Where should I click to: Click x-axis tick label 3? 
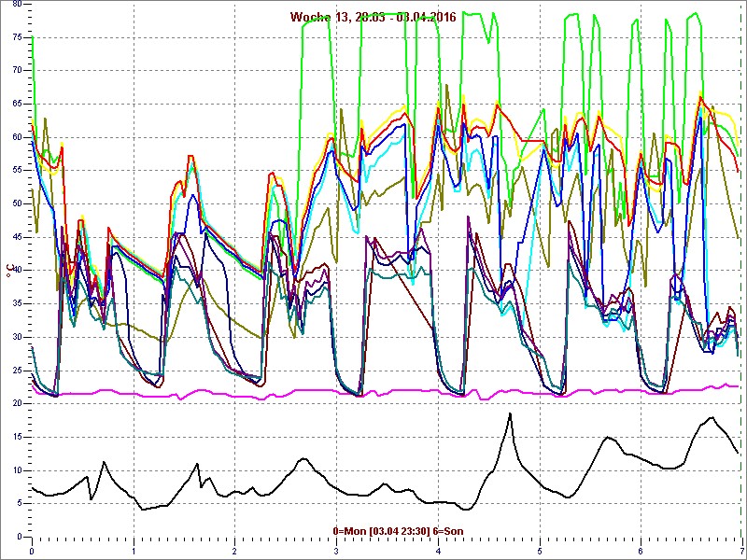(x=336, y=548)
